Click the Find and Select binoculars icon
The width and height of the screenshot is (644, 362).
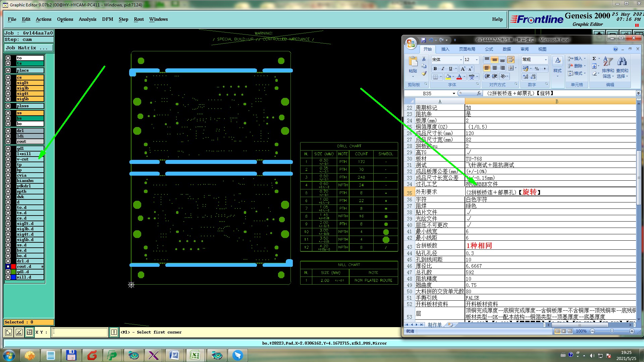[x=622, y=61]
